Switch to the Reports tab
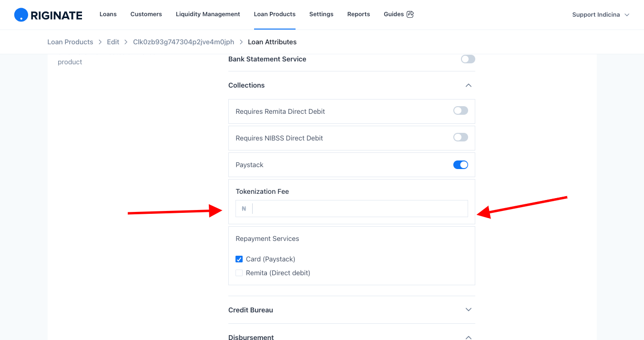Screen dimensions: 644x340 tap(358, 14)
